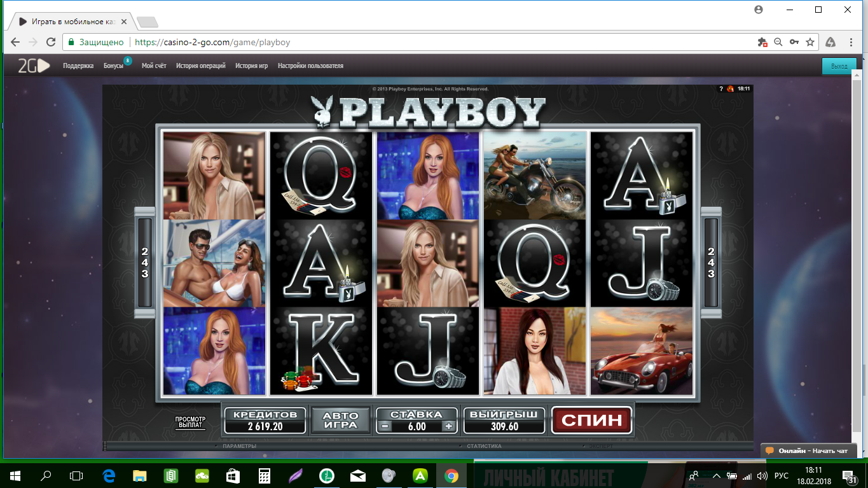Click the Playboy logo title

pyautogui.click(x=429, y=111)
